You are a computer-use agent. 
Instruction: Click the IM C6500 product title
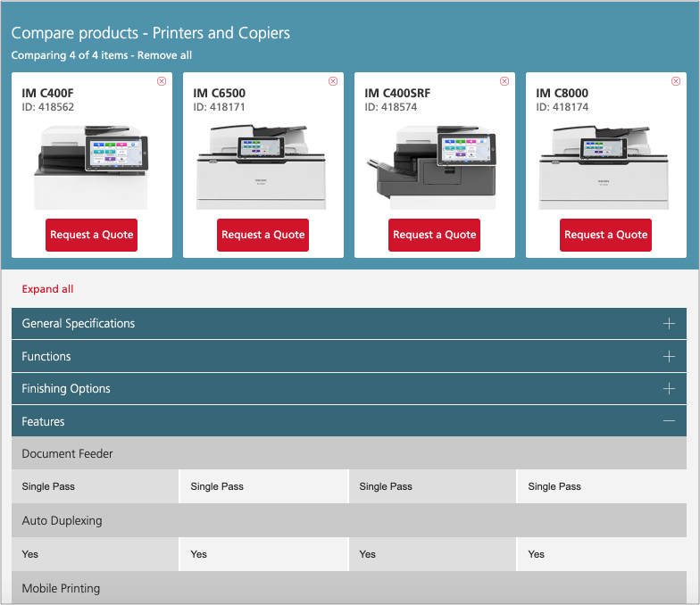pos(220,93)
